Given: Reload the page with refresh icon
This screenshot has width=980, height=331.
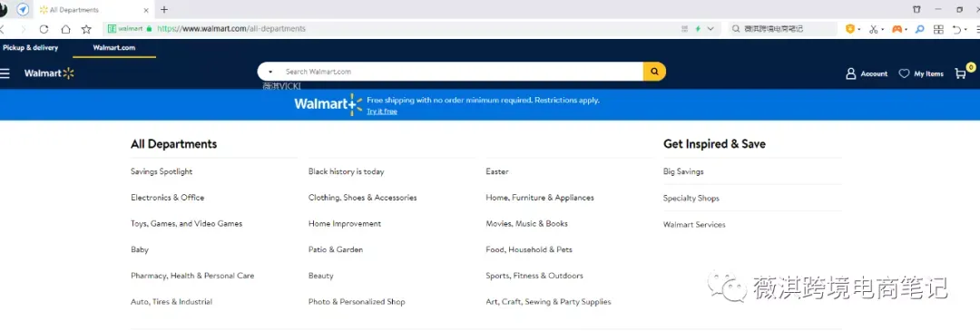Looking at the screenshot, I should tap(44, 29).
